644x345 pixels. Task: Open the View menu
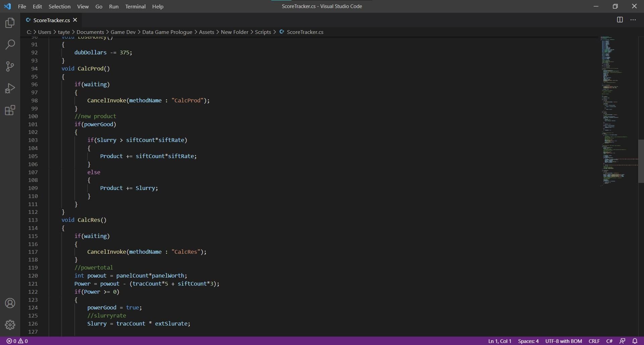(x=83, y=6)
